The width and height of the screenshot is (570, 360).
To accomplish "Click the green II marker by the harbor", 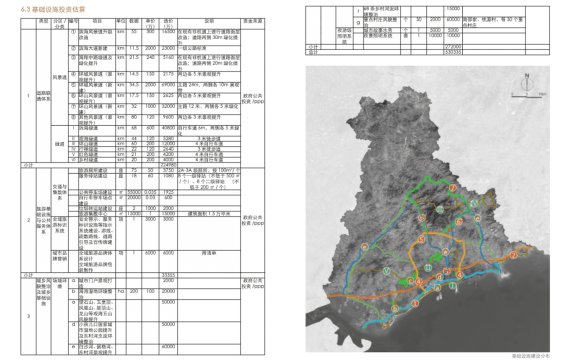I will (453, 286).
